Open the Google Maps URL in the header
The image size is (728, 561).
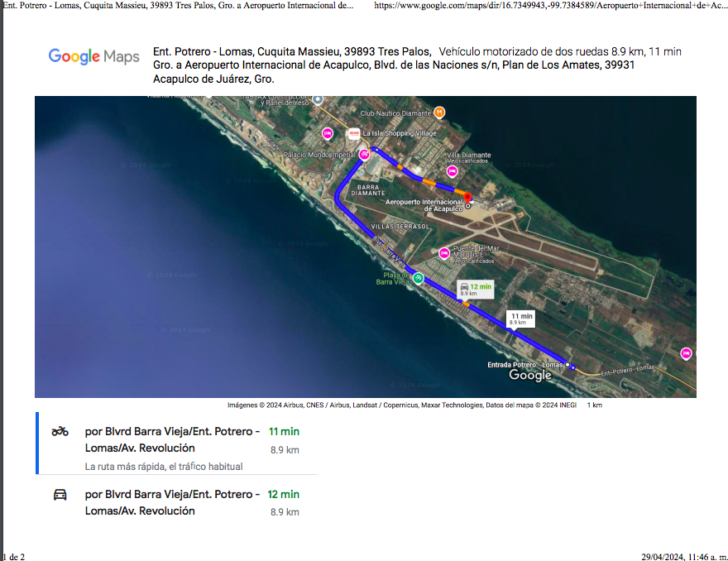[x=551, y=6]
